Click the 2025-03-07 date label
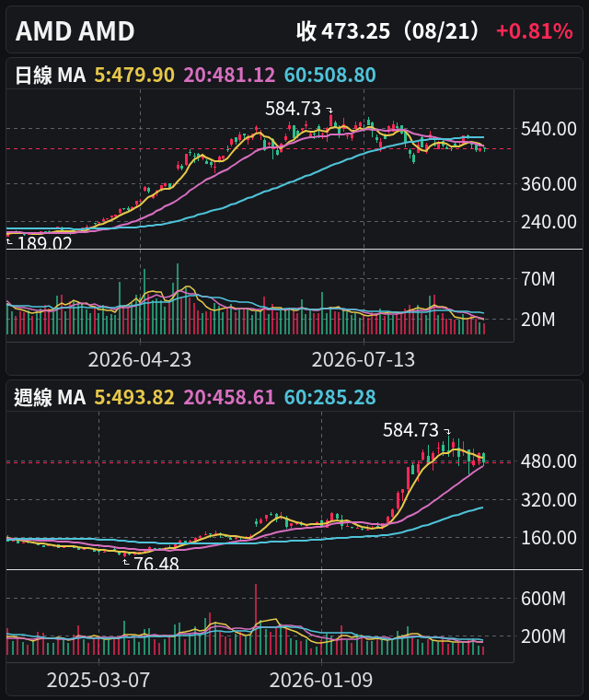 tap(98, 681)
